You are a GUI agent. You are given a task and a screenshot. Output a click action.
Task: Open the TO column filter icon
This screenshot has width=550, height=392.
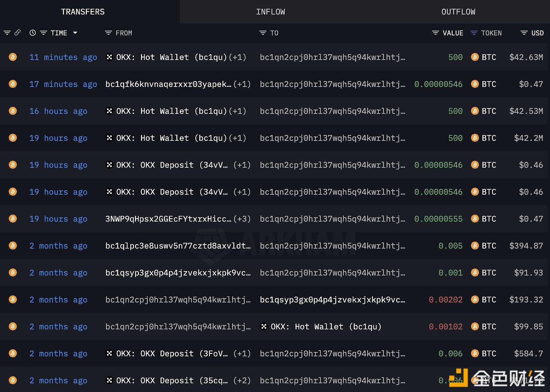click(263, 33)
